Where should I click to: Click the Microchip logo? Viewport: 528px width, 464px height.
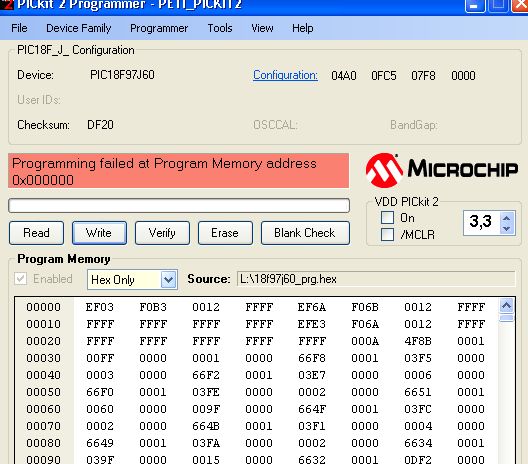[x=442, y=170]
